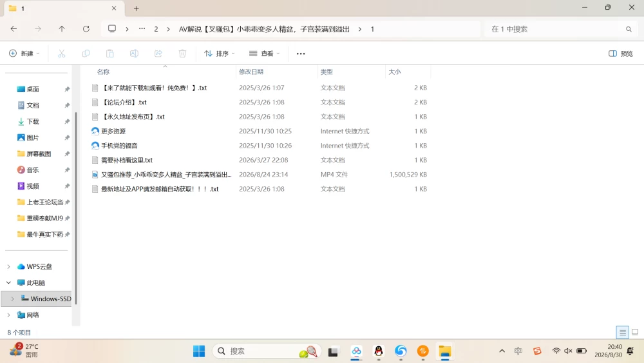Sort by 修改日期 column header
This screenshot has width=644, height=363.
[251, 72]
